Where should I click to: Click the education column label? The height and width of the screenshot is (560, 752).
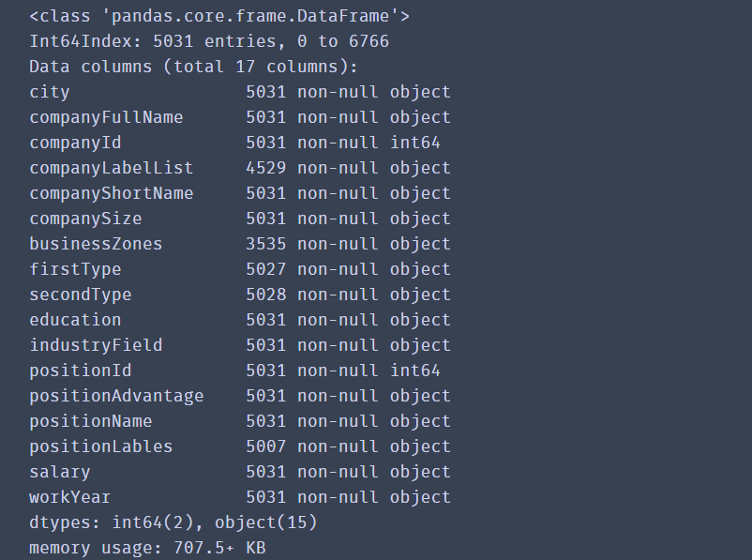coord(75,320)
